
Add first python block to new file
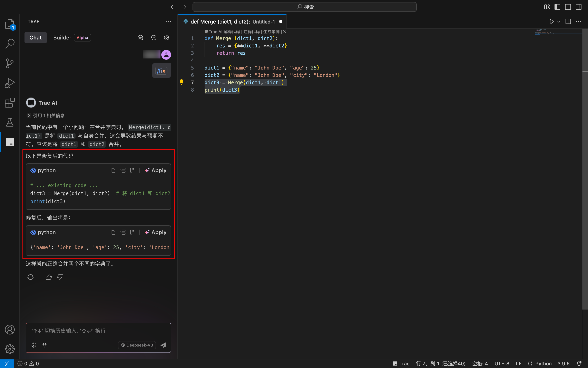coord(133,170)
